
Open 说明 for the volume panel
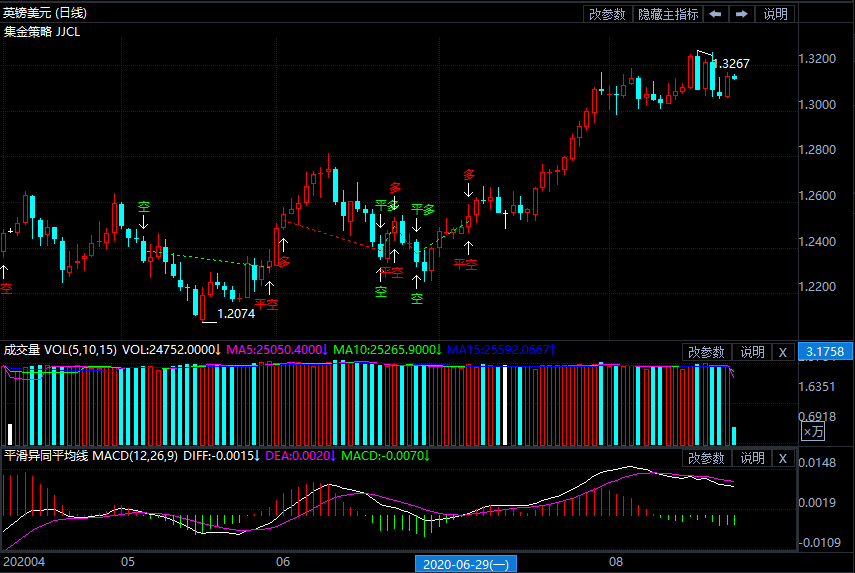(751, 352)
